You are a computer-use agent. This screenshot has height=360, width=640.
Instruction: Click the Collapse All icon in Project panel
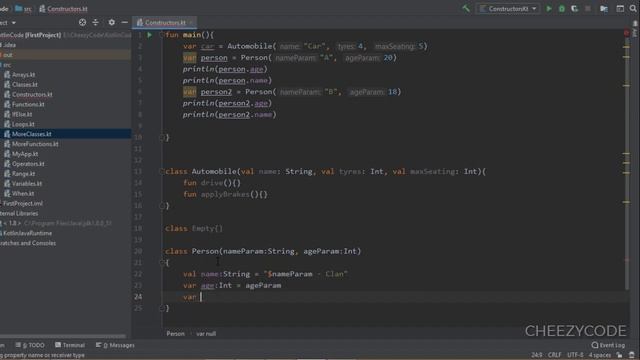[96, 22]
